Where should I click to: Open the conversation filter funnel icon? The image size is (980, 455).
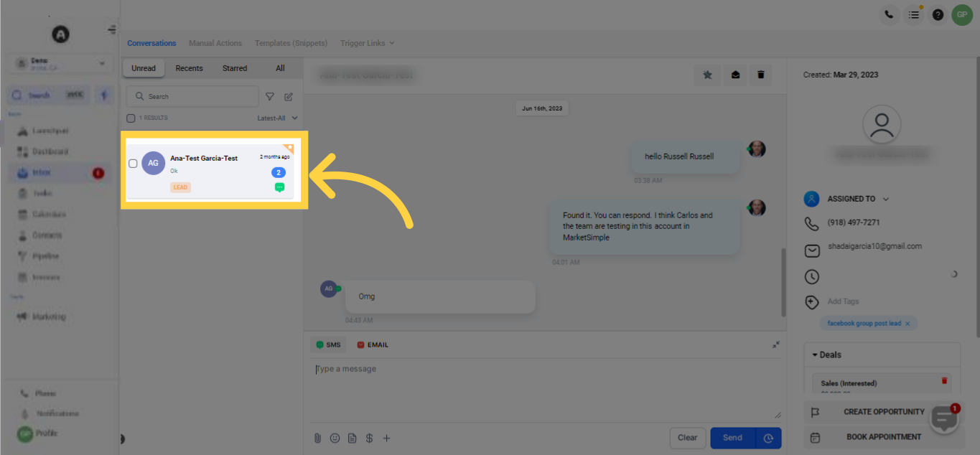[x=270, y=96]
